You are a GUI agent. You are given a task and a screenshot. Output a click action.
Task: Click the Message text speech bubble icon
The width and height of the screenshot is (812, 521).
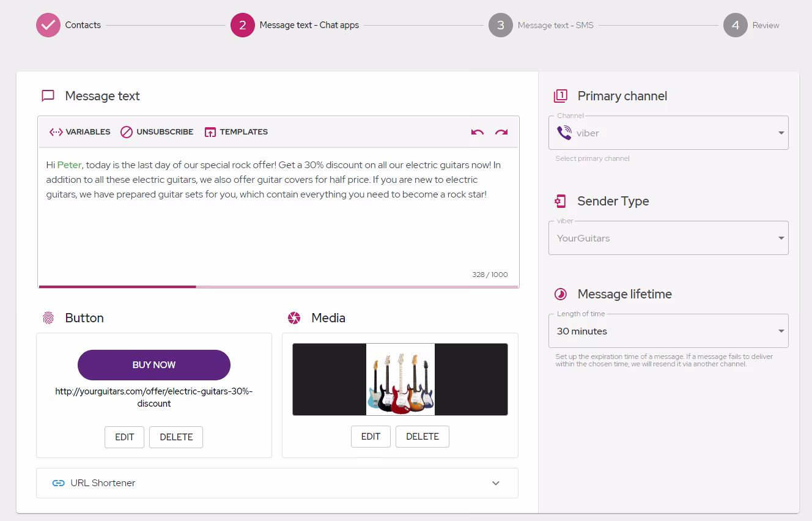48,96
